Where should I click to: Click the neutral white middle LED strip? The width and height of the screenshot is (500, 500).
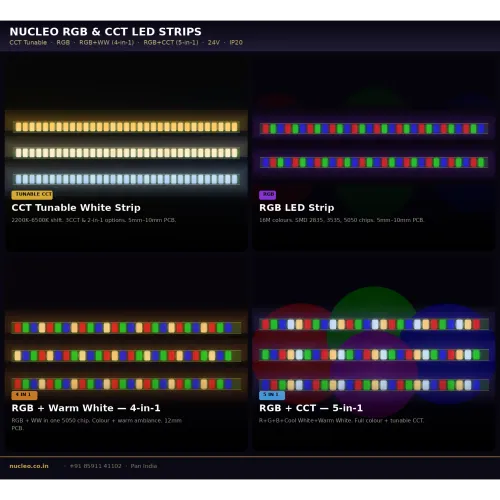tap(127, 153)
